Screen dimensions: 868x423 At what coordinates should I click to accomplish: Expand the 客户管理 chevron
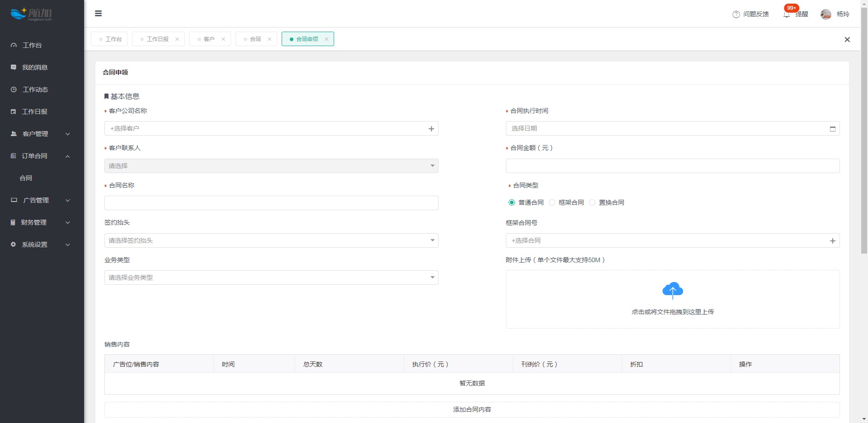[68, 134]
